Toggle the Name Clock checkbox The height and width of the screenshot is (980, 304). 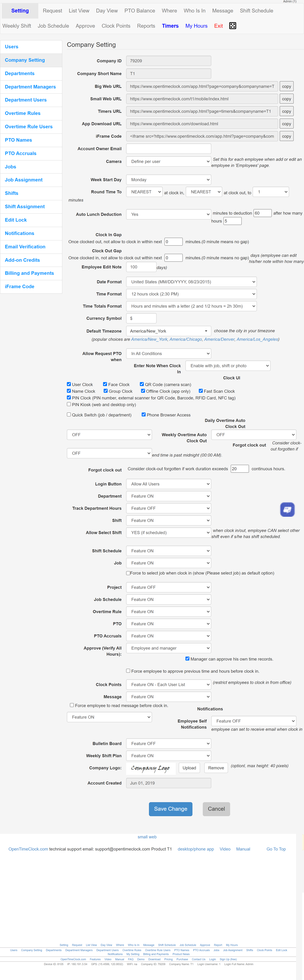(x=69, y=391)
